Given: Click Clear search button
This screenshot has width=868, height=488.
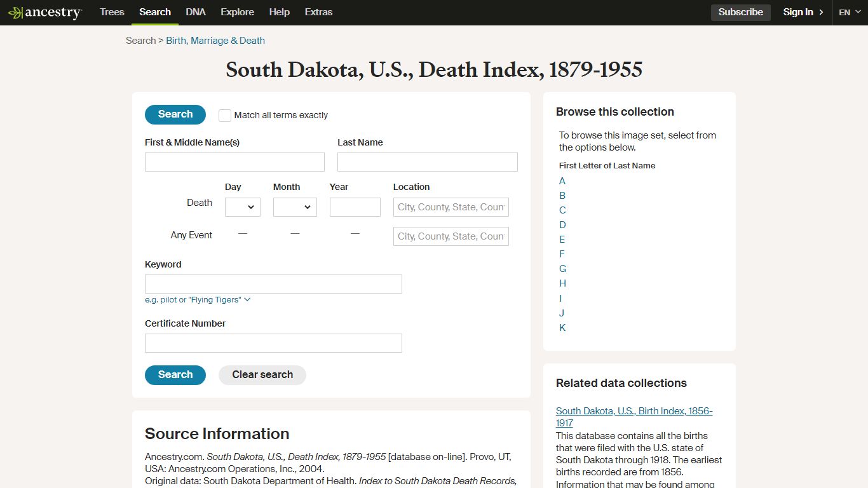Looking at the screenshot, I should (x=262, y=375).
